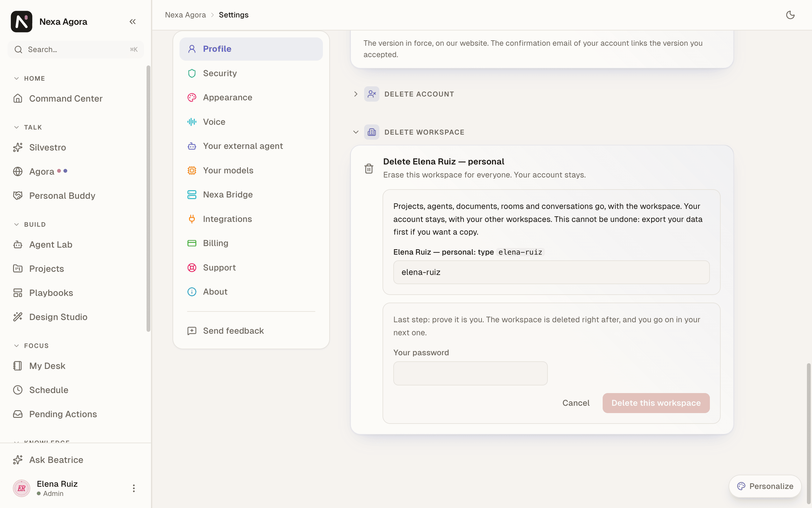Click the Delete Account user icon
The image size is (812, 508).
pyautogui.click(x=372, y=94)
